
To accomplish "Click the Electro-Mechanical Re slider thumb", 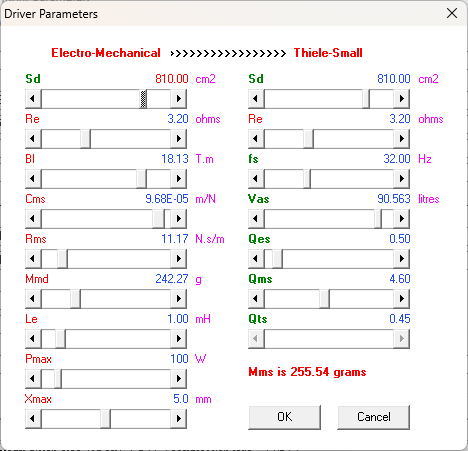I will 86,139.
